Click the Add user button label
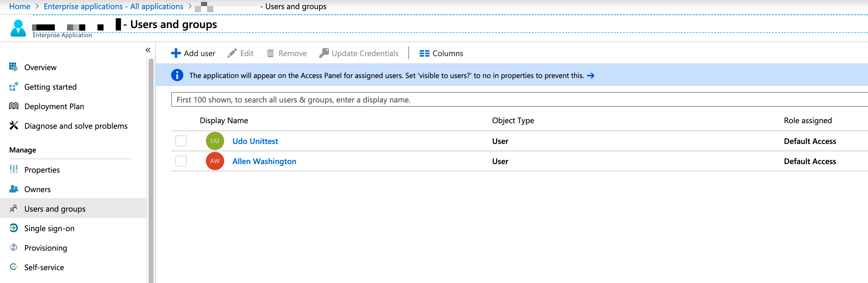This screenshot has width=868, height=283. pyautogui.click(x=199, y=53)
